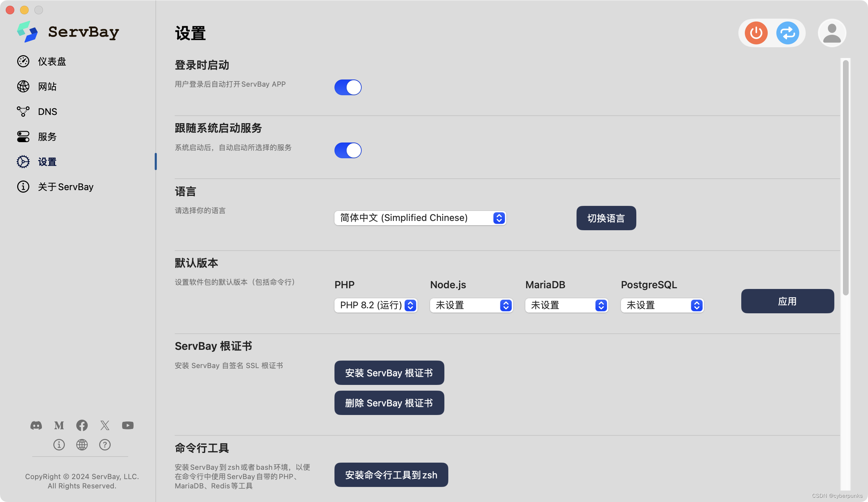The image size is (868, 502).
Task: Click the CopyRight © 2024 ServBay text
Action: [82, 477]
